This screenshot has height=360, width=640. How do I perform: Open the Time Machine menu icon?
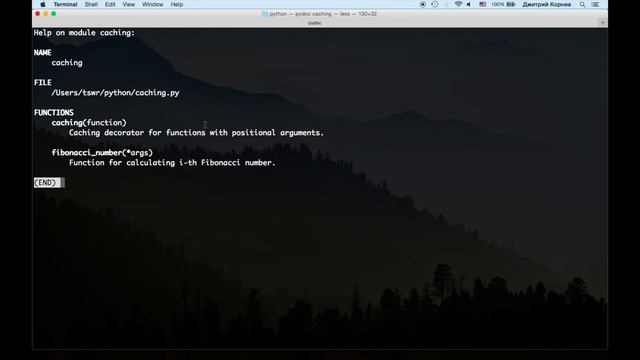point(435,4)
